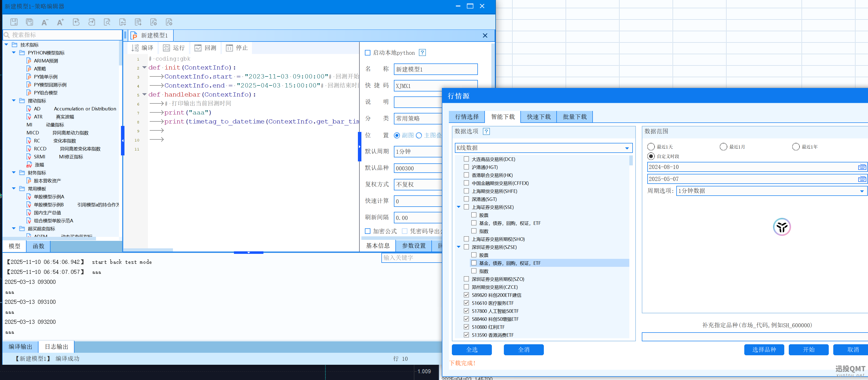Click the 开始 button

click(808, 350)
